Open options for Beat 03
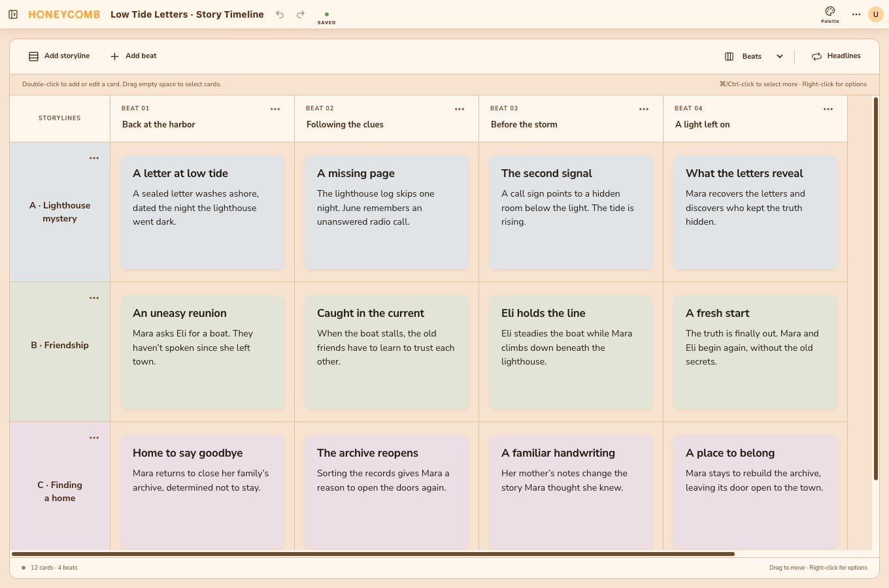Screen dimensions: 889x588 click(x=644, y=109)
